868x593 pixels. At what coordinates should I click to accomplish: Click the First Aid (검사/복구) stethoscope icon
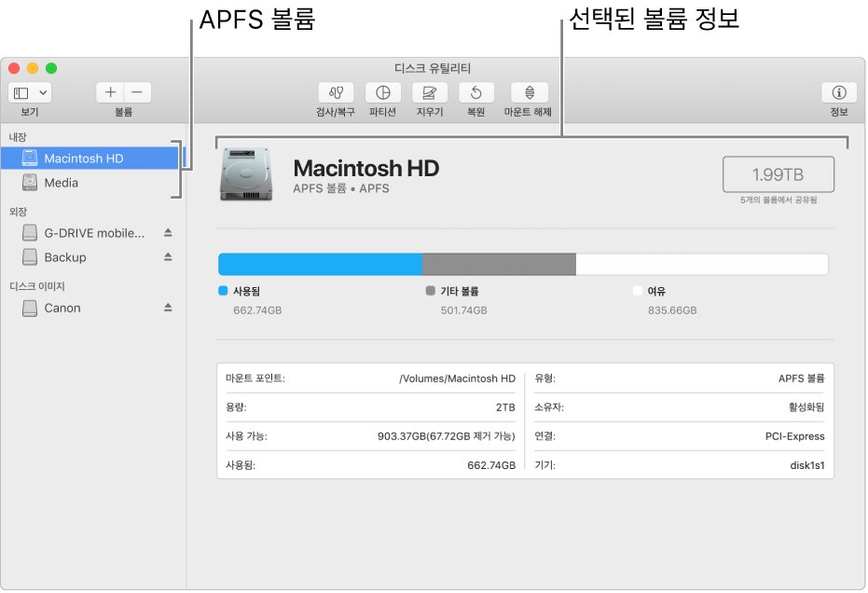tap(336, 92)
